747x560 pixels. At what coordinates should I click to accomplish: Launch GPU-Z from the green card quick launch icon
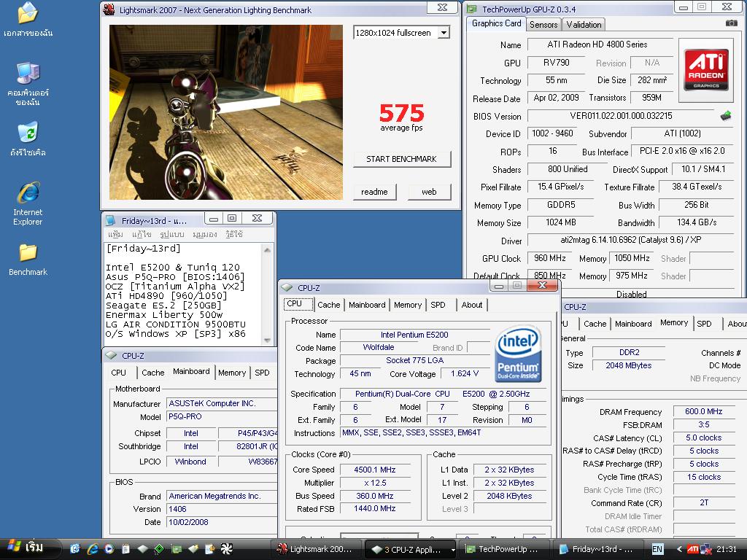pyautogui.click(x=176, y=549)
